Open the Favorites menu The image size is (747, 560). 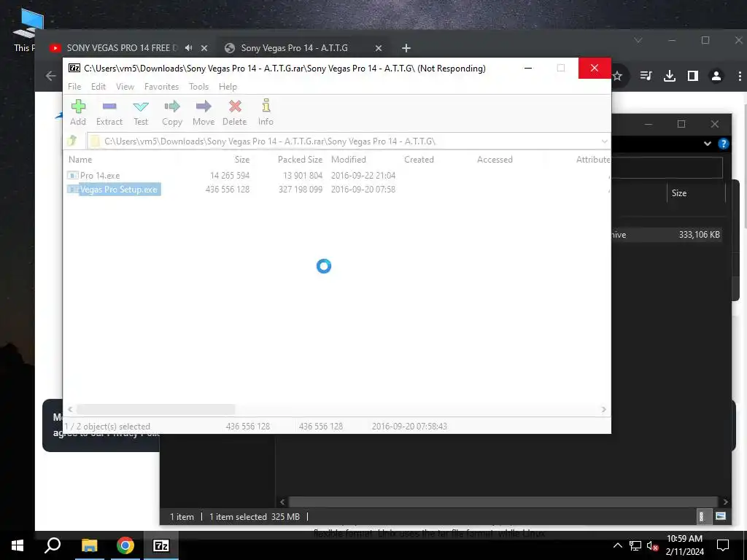[161, 87]
